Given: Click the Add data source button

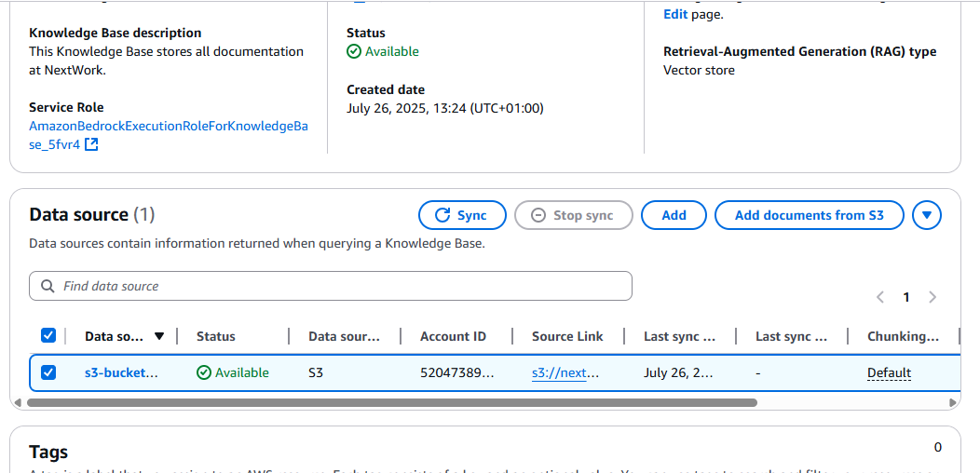Looking at the screenshot, I should click(x=674, y=216).
